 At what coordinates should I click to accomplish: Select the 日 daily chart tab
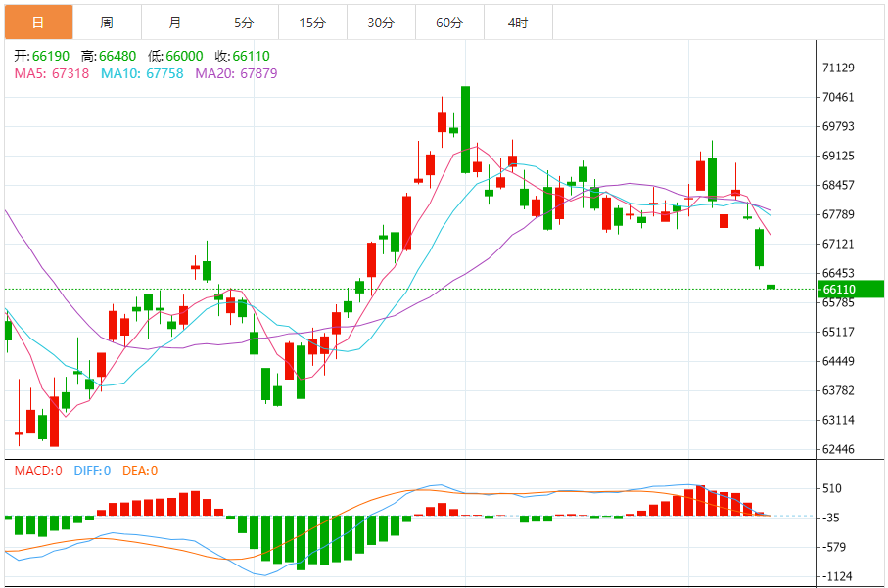click(38, 23)
